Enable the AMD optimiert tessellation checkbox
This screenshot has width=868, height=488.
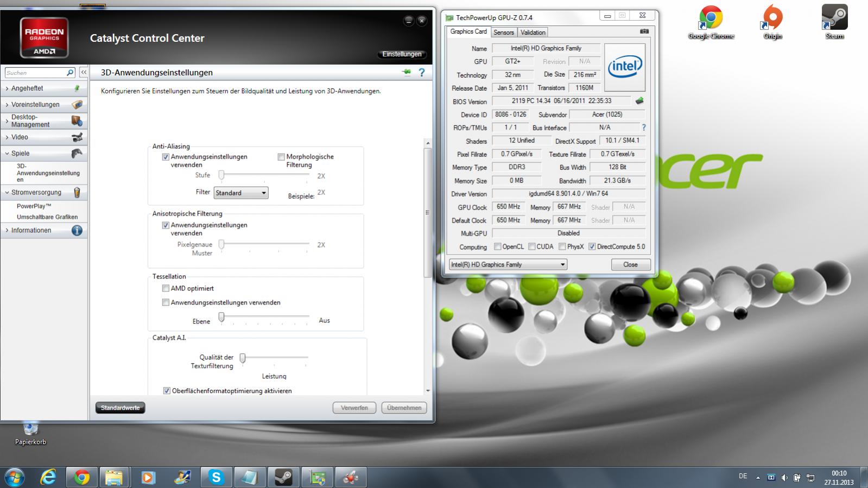pos(166,288)
